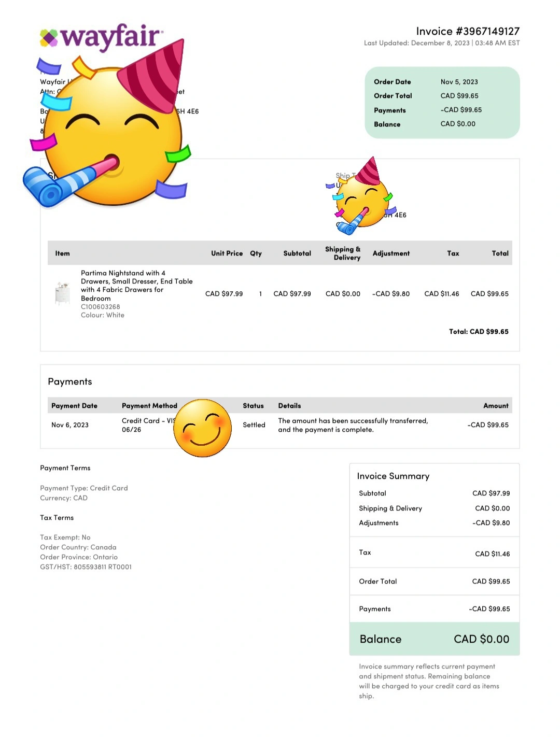Click the Payments section heading
This screenshot has height=737, width=560.
point(70,381)
